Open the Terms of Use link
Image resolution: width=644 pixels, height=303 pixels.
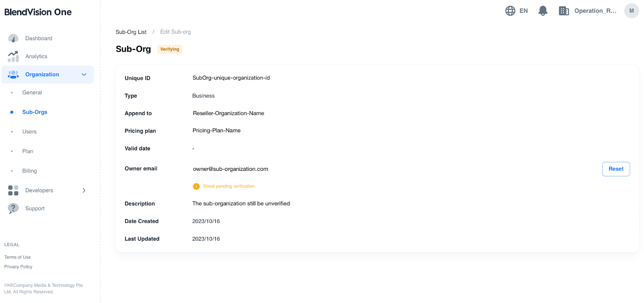(17, 257)
